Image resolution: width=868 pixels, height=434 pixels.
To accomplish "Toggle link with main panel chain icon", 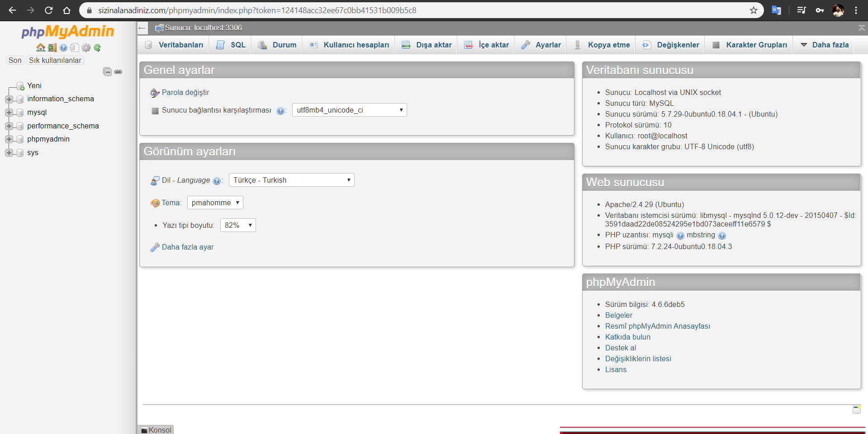I will [x=118, y=71].
